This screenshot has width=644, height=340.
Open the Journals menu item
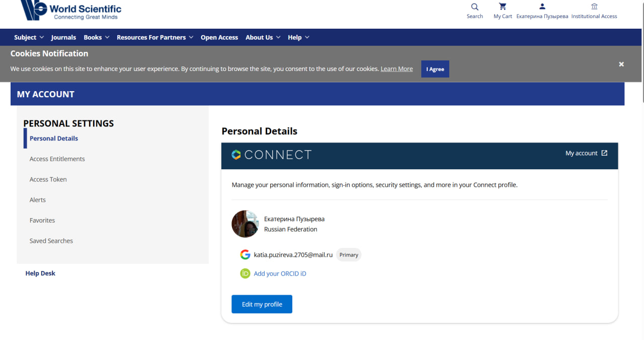(x=63, y=37)
